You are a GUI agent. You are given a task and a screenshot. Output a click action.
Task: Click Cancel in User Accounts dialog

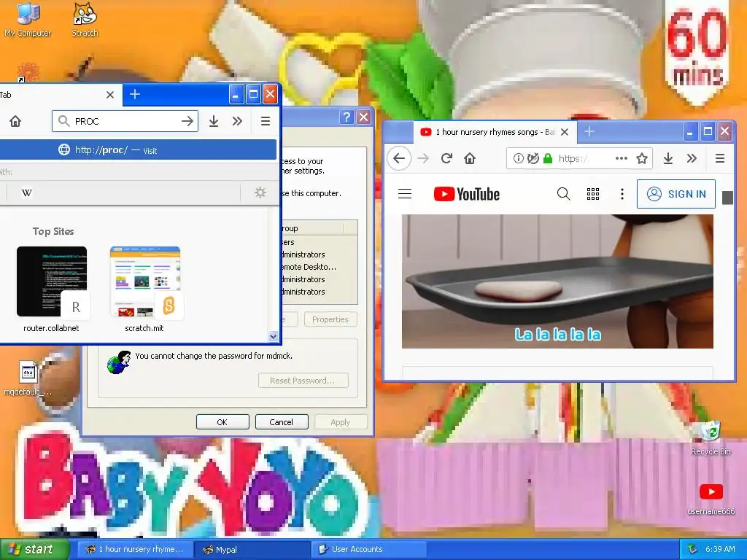[282, 422]
